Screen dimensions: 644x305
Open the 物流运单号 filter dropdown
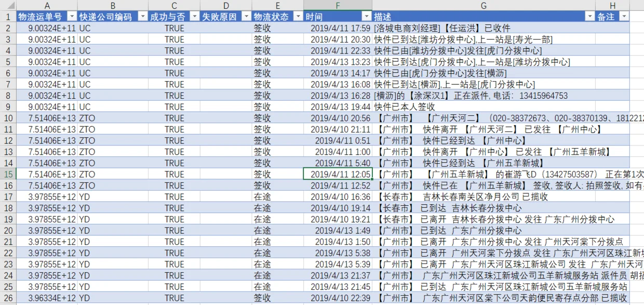pyautogui.click(x=72, y=17)
